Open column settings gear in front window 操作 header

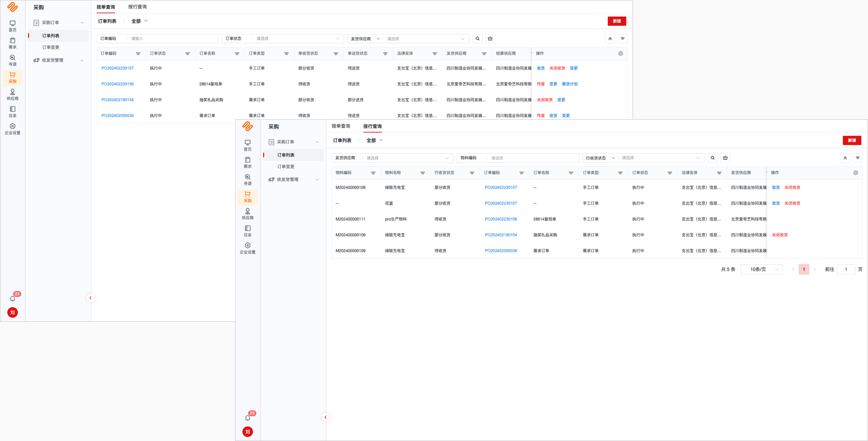click(856, 173)
